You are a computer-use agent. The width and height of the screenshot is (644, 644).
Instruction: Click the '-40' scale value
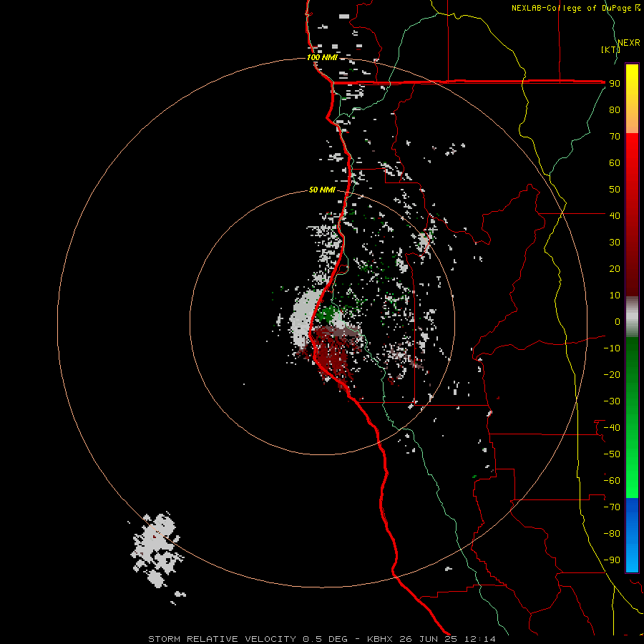[612, 428]
